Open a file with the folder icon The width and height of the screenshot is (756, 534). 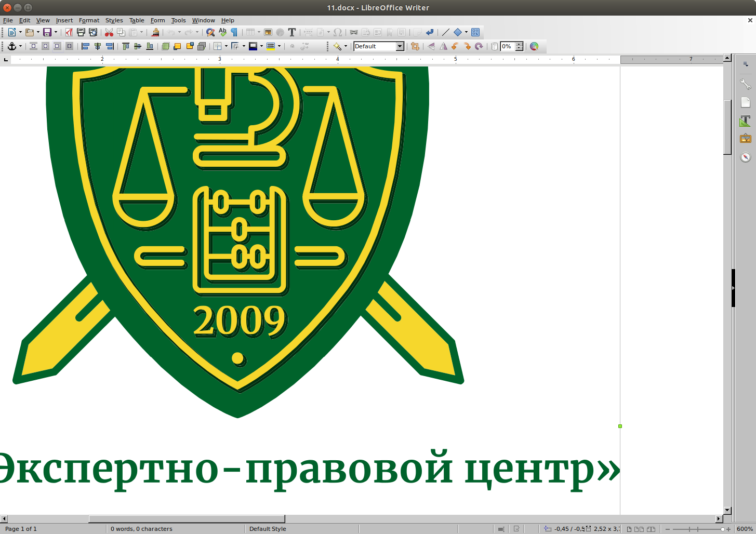30,32
